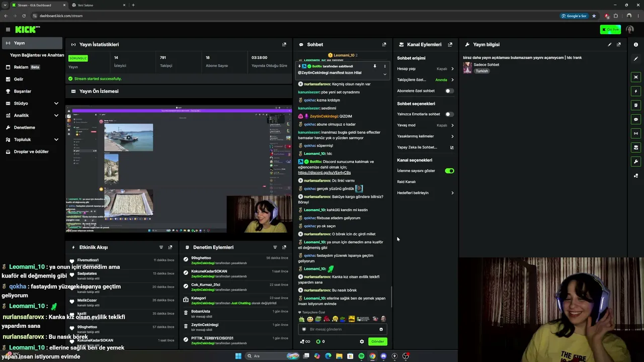644x362 pixels.
Task: Toggle the activity feed lightning widget icon
Action: tap(636, 92)
